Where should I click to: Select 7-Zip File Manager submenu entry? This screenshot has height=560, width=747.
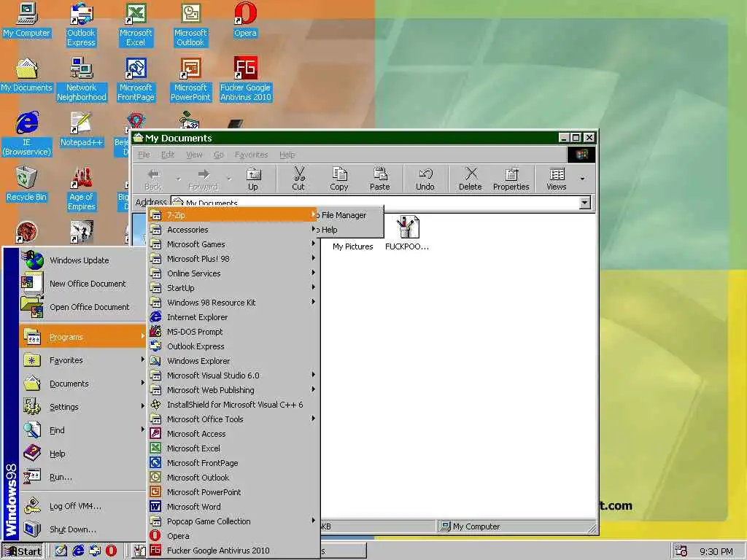pos(349,215)
